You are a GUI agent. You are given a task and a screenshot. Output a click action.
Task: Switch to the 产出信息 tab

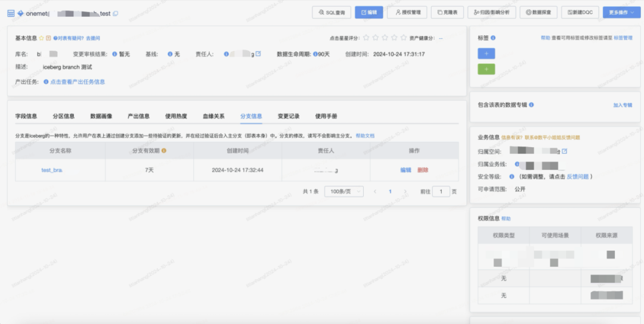pyautogui.click(x=139, y=117)
